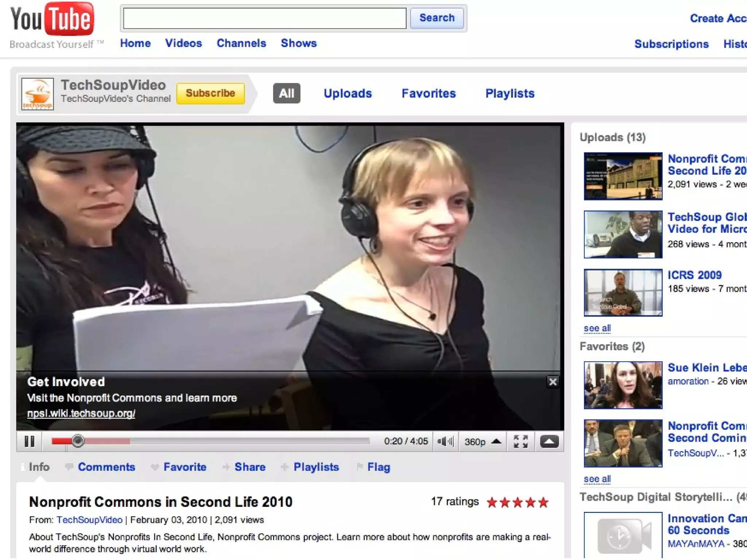747x560 pixels.
Task: Flag this video
Action: coord(378,467)
